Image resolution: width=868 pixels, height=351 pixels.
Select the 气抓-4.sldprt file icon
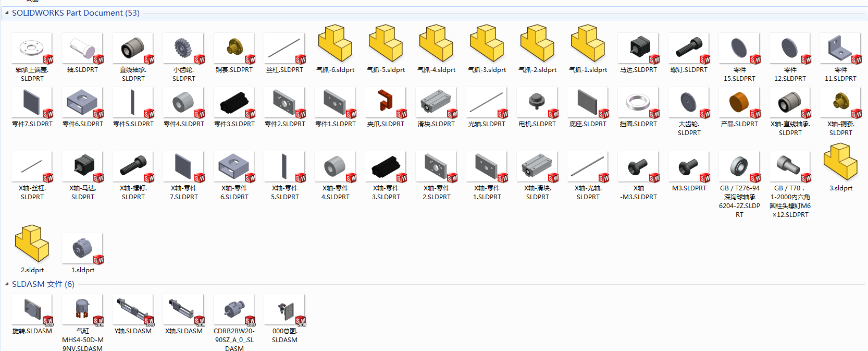(x=437, y=44)
